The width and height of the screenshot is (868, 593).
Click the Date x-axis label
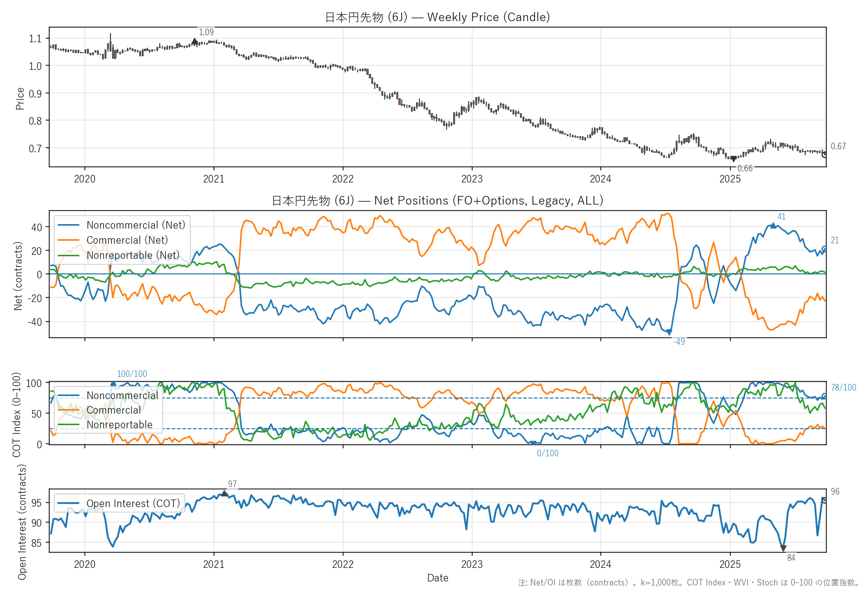pyautogui.click(x=438, y=578)
